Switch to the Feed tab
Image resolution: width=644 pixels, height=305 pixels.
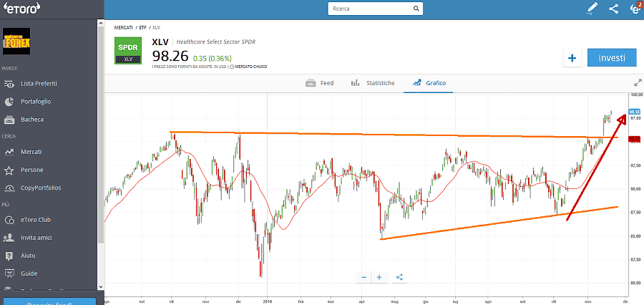coord(319,83)
